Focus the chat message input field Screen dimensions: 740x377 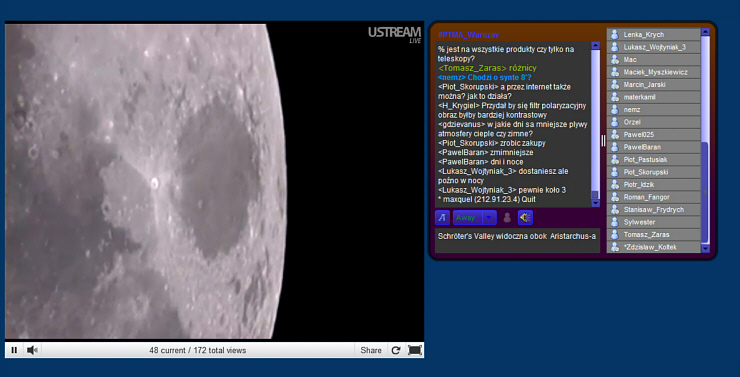pyautogui.click(x=517, y=240)
